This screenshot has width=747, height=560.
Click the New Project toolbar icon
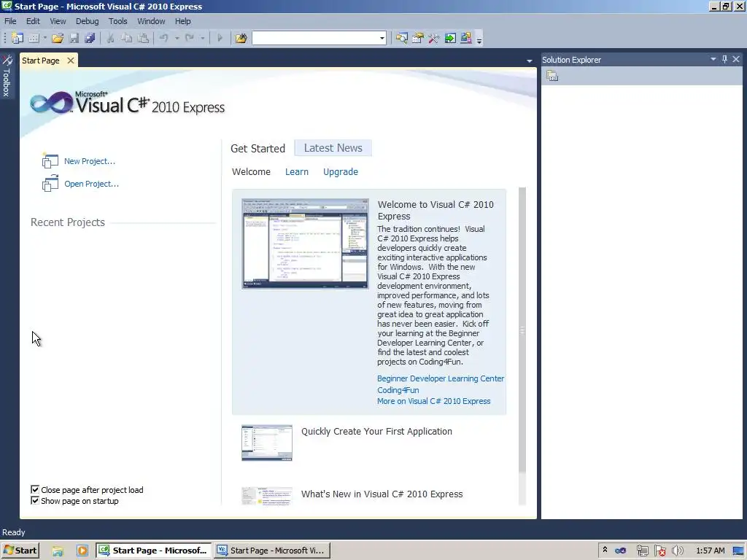18,38
